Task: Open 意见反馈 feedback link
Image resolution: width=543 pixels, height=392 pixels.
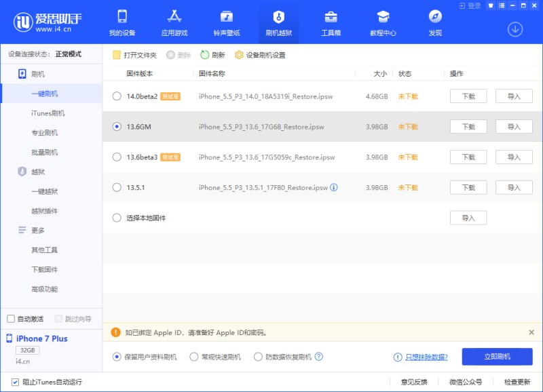Action: click(x=414, y=382)
